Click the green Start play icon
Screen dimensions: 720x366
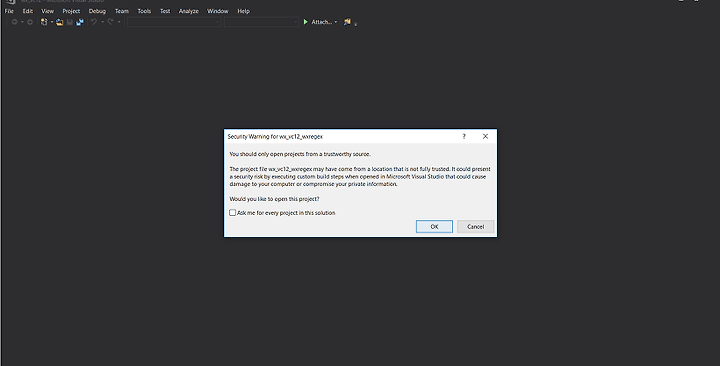point(305,22)
